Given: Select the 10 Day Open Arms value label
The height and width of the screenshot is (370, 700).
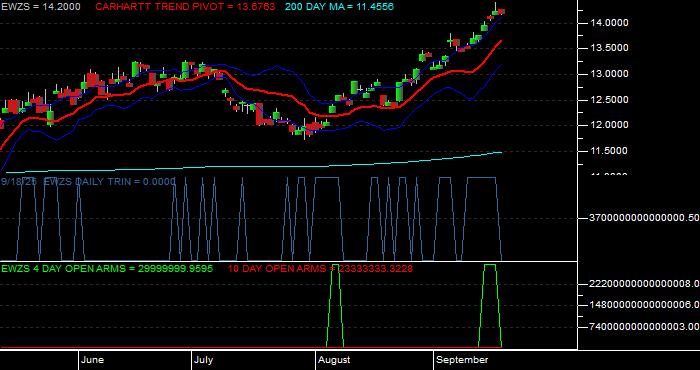Looking at the screenshot, I should coord(320,269).
